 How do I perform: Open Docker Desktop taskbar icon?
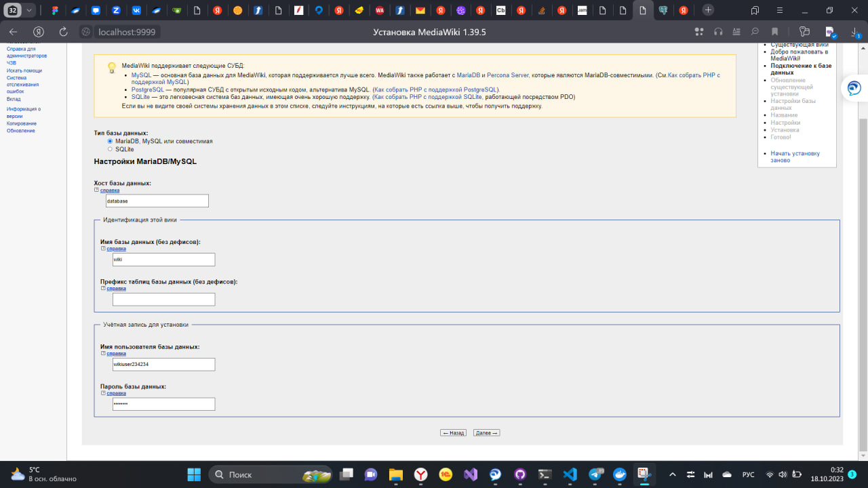(620, 474)
